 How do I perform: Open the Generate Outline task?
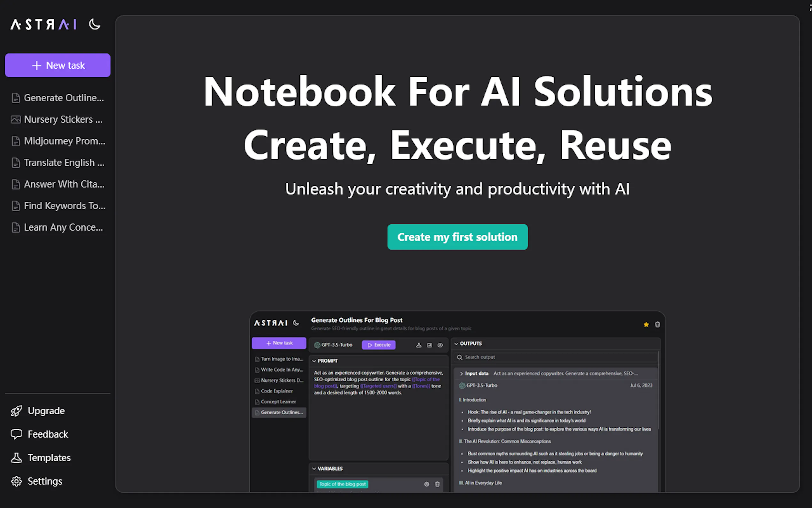click(64, 98)
